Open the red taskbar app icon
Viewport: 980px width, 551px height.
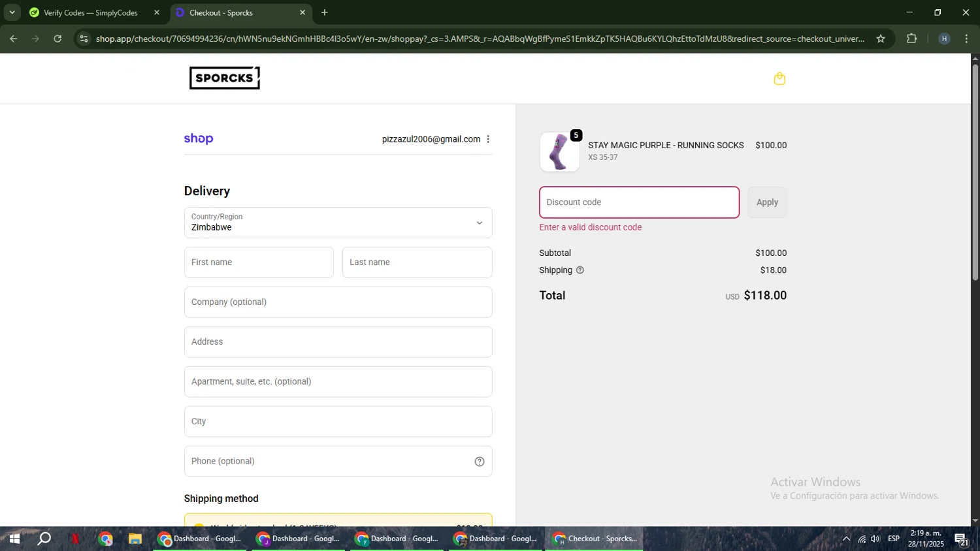(x=75, y=539)
